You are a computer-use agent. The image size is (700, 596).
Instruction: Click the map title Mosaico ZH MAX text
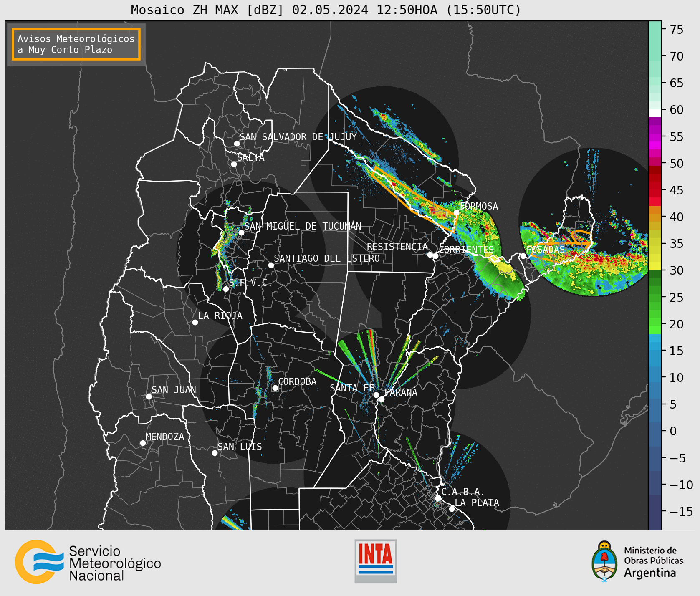point(326,10)
